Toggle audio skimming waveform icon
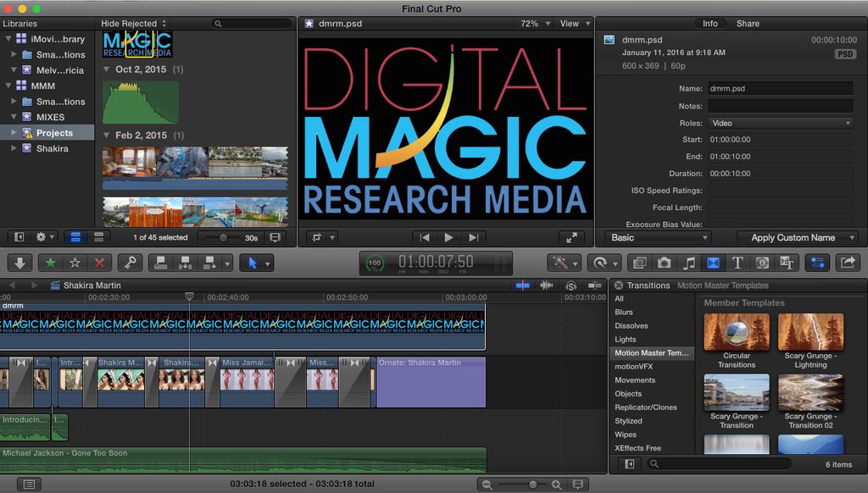Image resolution: width=868 pixels, height=493 pixels. coord(547,285)
